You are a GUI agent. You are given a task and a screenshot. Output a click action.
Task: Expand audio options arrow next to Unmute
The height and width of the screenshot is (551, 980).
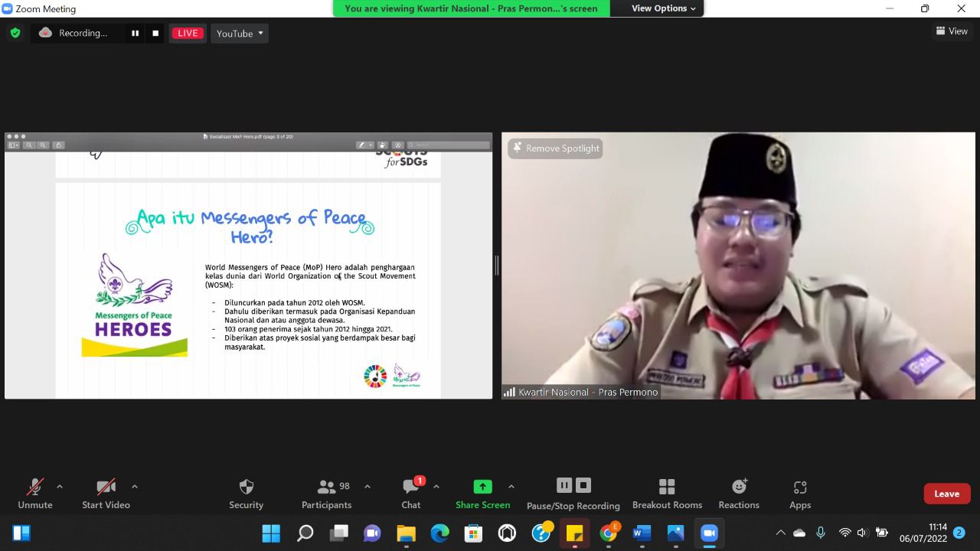(60, 487)
